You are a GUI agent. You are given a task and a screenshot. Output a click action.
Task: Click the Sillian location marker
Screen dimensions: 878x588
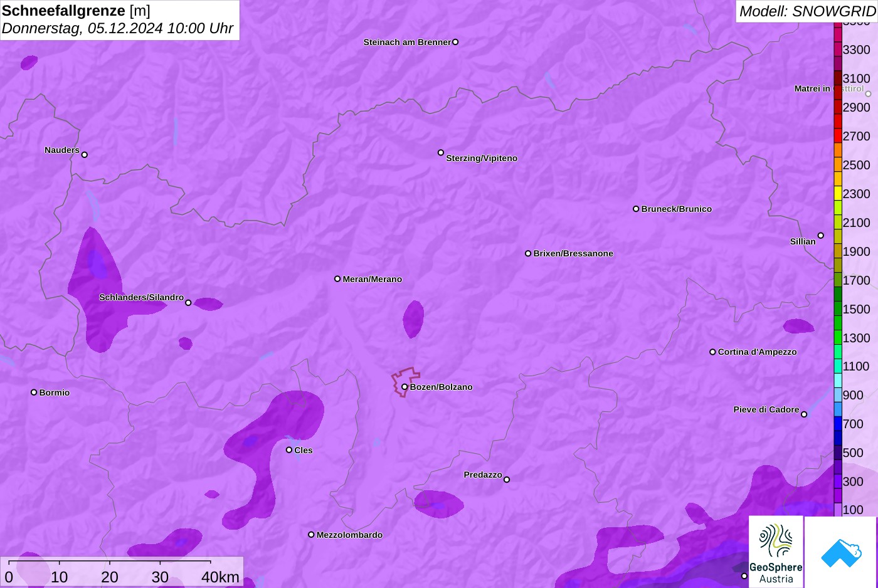point(821,236)
